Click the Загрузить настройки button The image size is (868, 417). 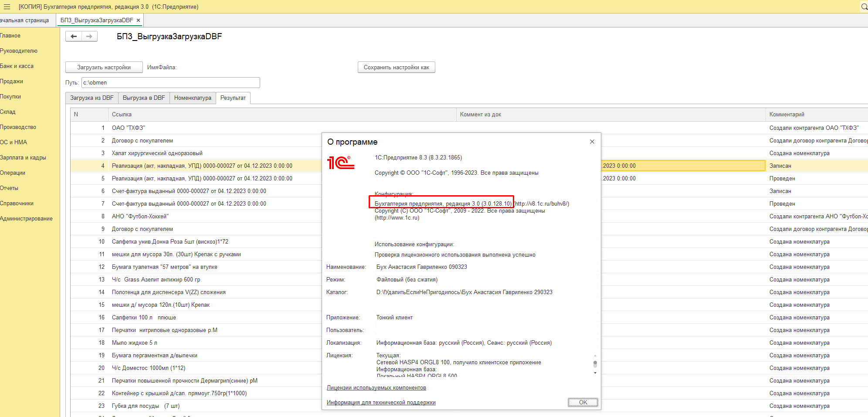coord(104,68)
